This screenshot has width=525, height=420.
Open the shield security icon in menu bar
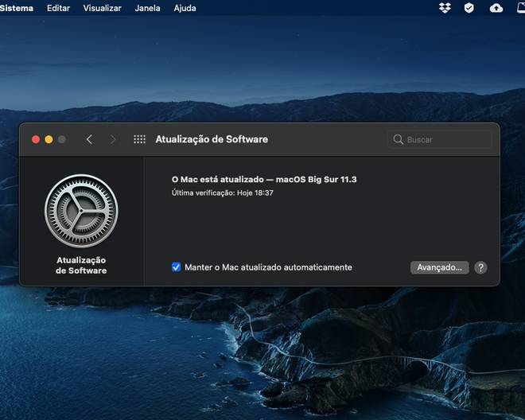[x=469, y=8]
